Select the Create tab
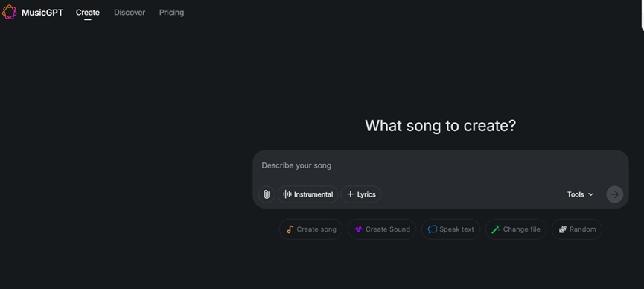Viewport: 644px width, 289px height. (88, 13)
